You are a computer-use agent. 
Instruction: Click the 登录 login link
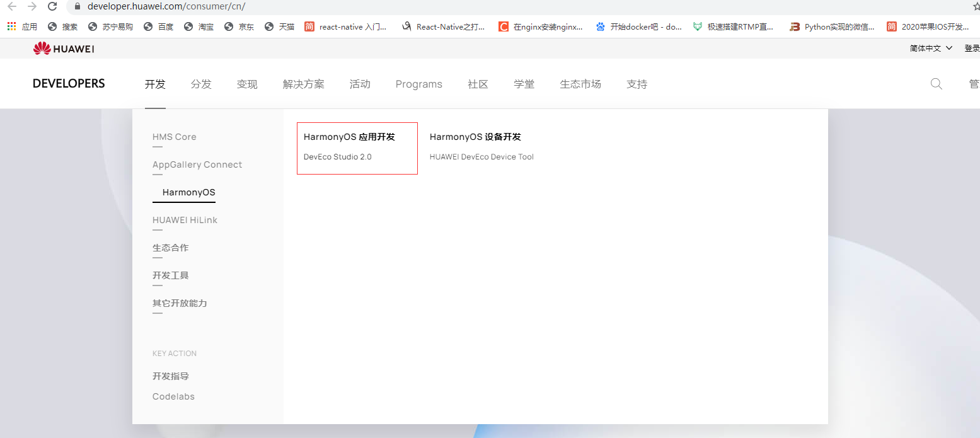pos(972,48)
